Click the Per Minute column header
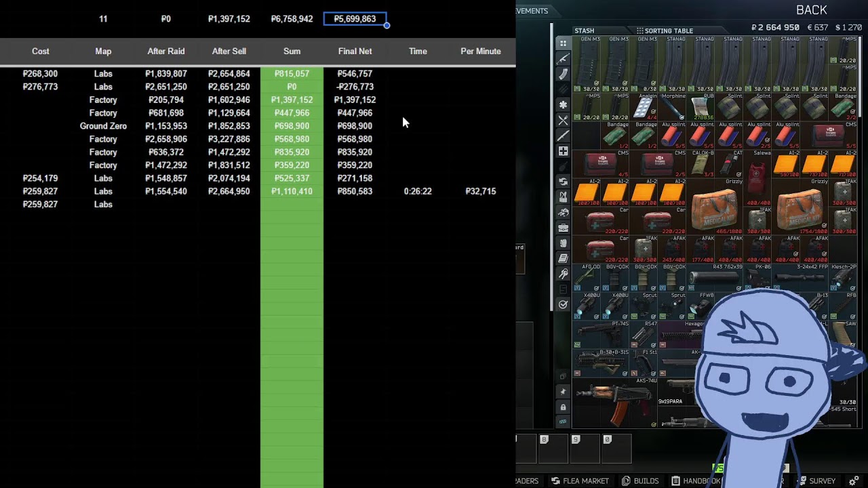868x488 pixels. click(x=481, y=52)
